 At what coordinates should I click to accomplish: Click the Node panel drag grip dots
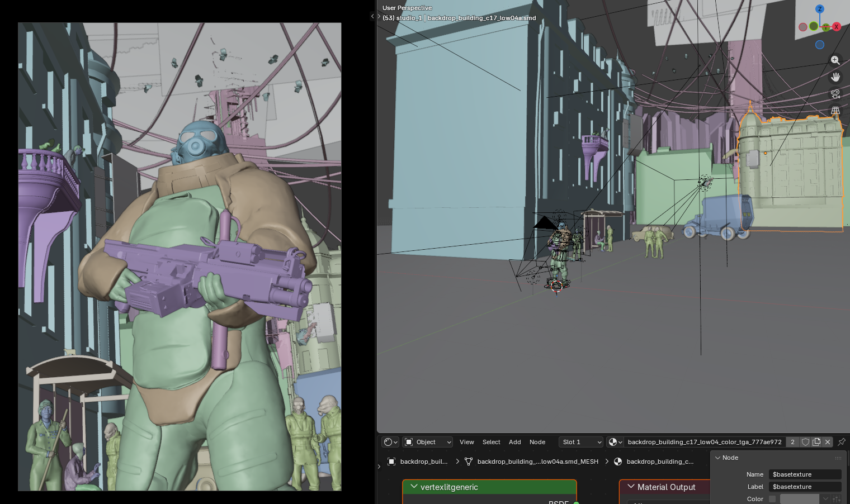[x=838, y=458]
